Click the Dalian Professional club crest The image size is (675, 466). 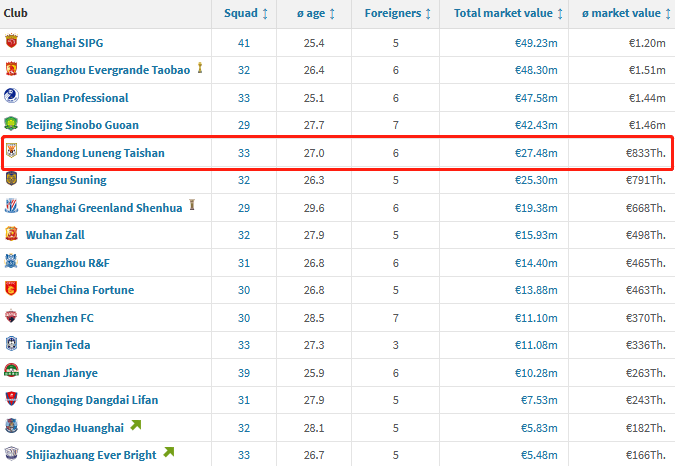pyautogui.click(x=11, y=97)
